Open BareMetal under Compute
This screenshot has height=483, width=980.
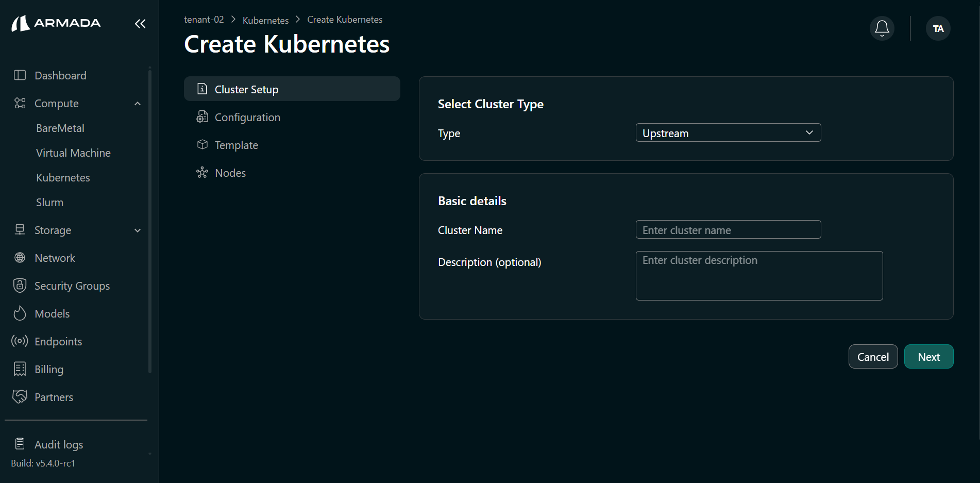tap(60, 128)
